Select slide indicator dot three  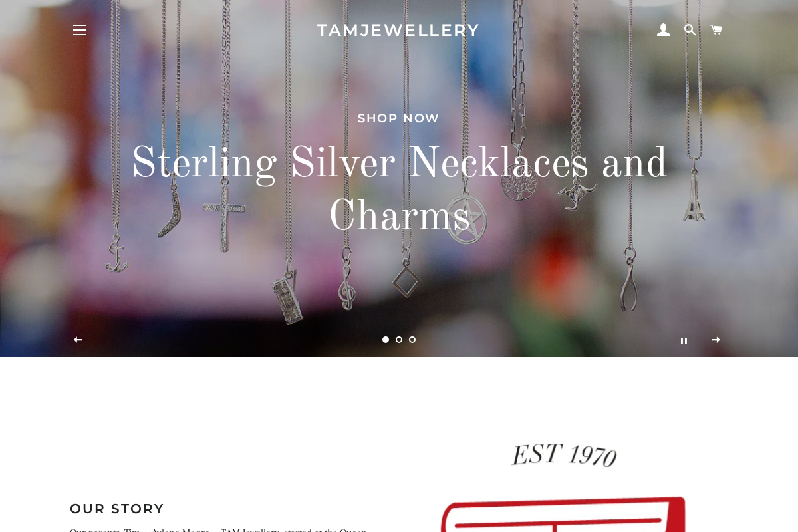pyautogui.click(x=412, y=340)
